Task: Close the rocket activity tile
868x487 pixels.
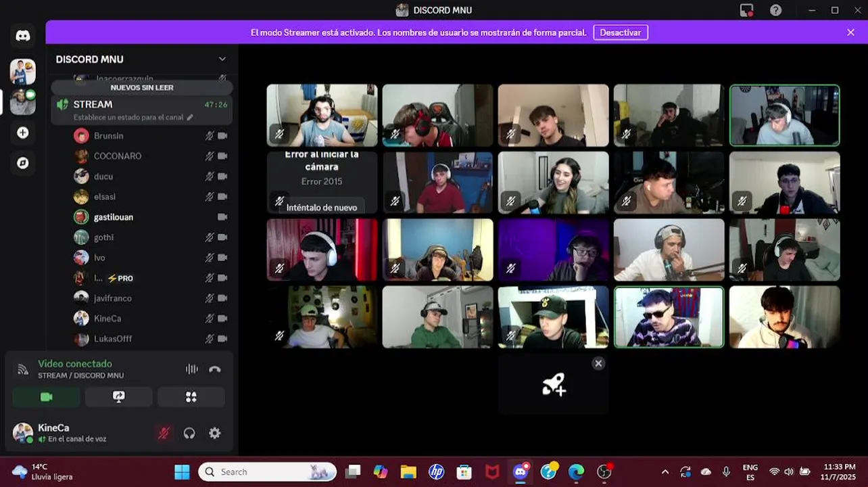Action: tap(598, 364)
